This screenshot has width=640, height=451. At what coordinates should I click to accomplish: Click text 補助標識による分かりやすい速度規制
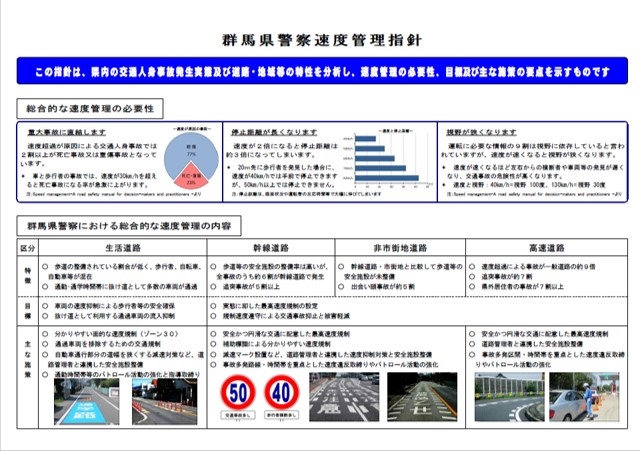pyautogui.click(x=276, y=344)
